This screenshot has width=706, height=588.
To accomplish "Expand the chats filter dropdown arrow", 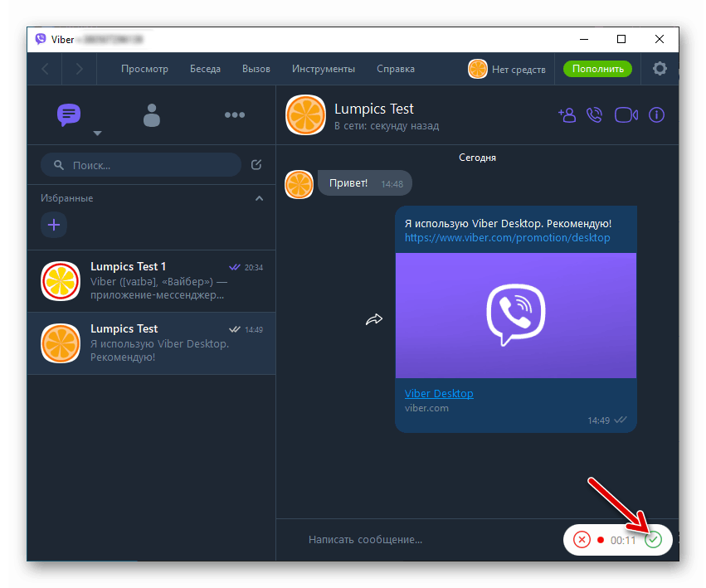I will pyautogui.click(x=97, y=134).
